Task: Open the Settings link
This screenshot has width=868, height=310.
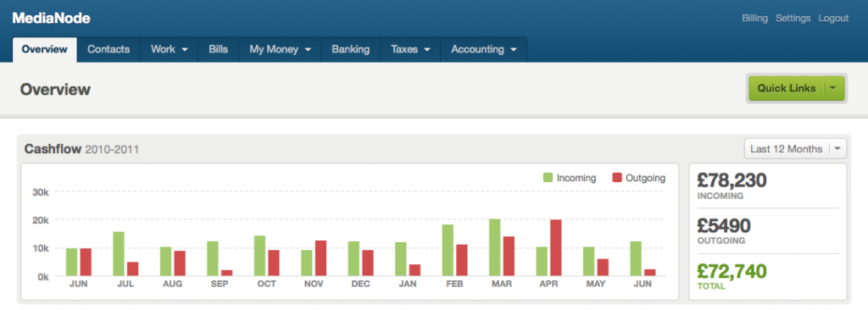Action: tap(793, 19)
